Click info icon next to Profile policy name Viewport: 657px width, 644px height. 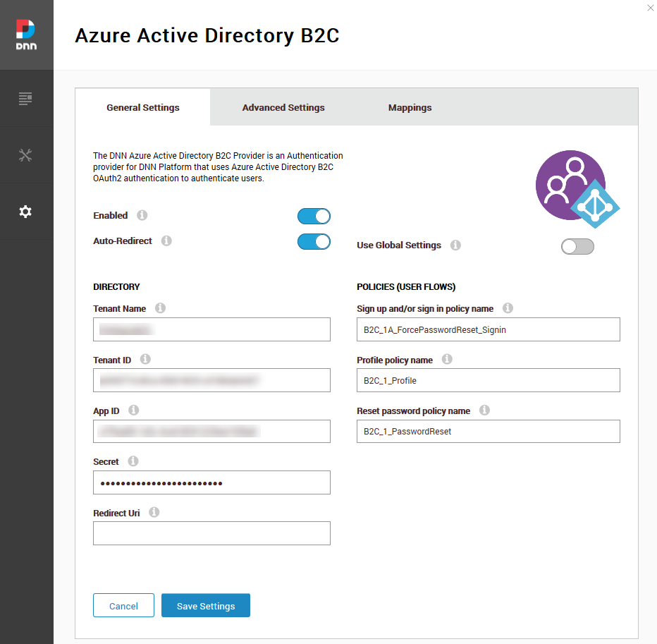(x=447, y=359)
